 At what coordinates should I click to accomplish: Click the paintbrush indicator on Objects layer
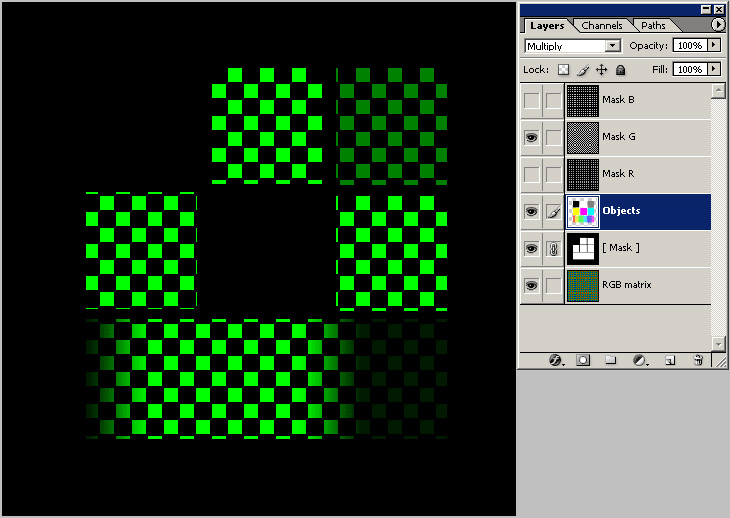coord(554,212)
